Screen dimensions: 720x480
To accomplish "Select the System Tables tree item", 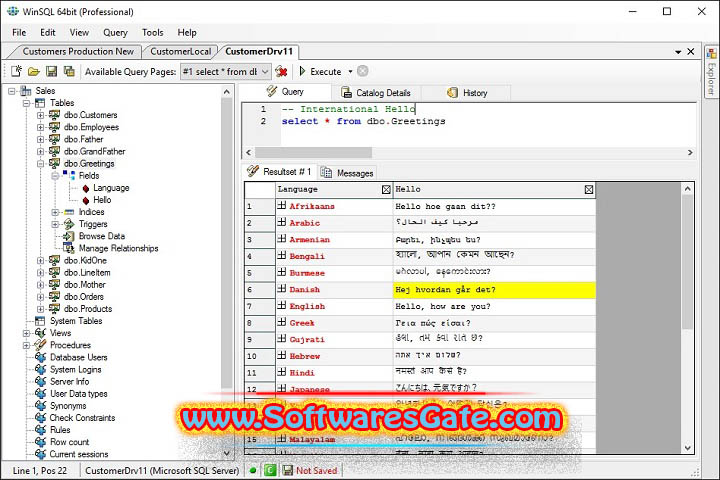I will (76, 321).
